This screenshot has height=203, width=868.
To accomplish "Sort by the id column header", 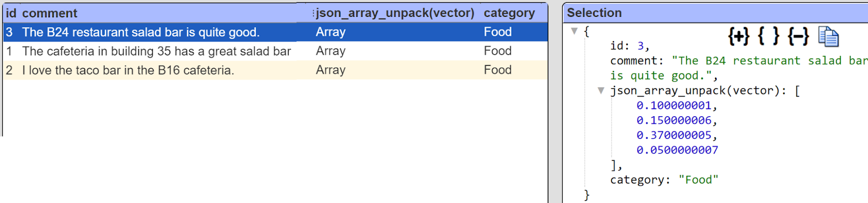I will 11,13.
